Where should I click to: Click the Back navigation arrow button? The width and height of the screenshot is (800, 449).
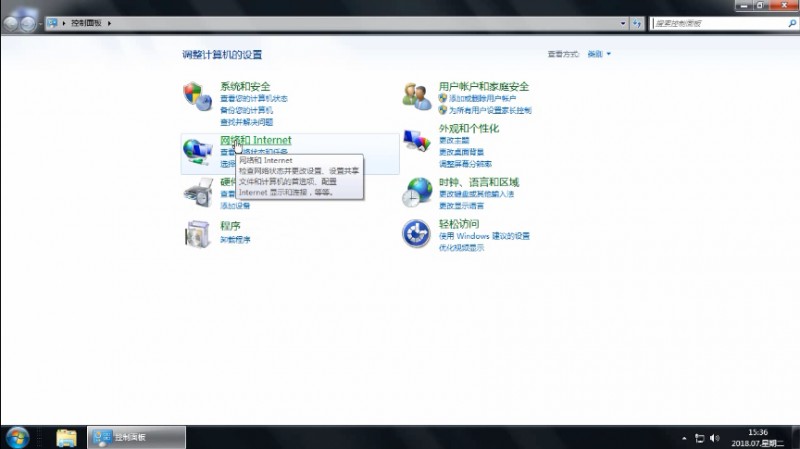[10, 23]
